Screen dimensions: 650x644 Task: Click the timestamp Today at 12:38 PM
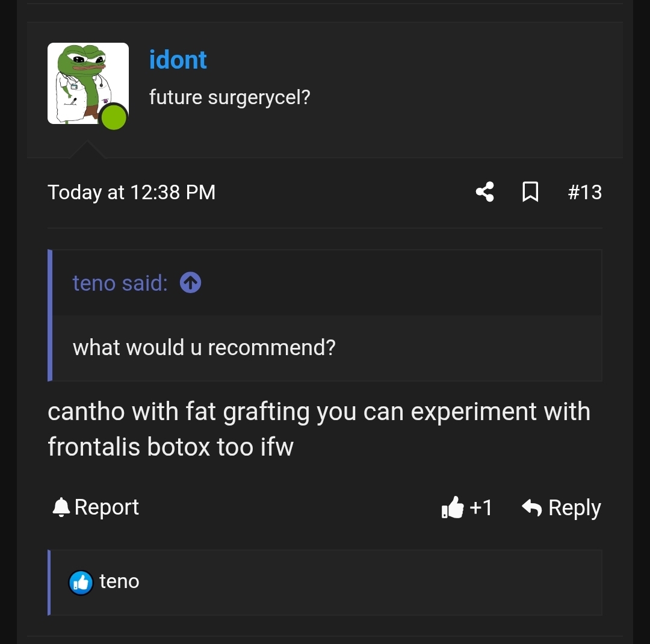131,192
